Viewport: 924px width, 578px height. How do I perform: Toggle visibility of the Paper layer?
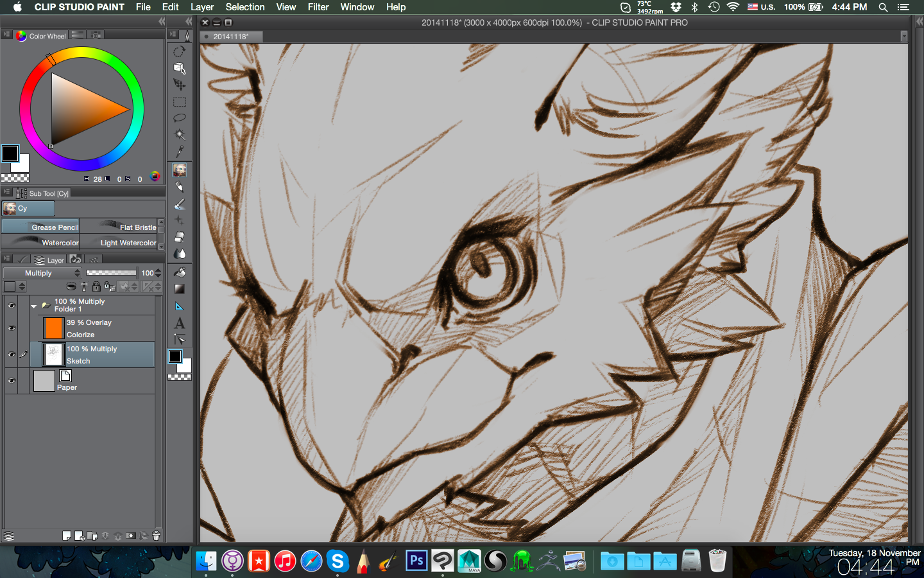[11, 381]
